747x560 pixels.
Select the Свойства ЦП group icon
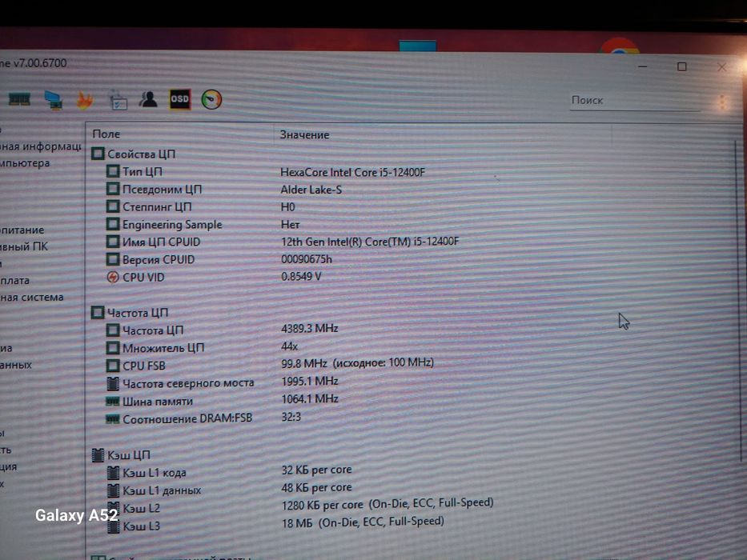tap(98, 154)
